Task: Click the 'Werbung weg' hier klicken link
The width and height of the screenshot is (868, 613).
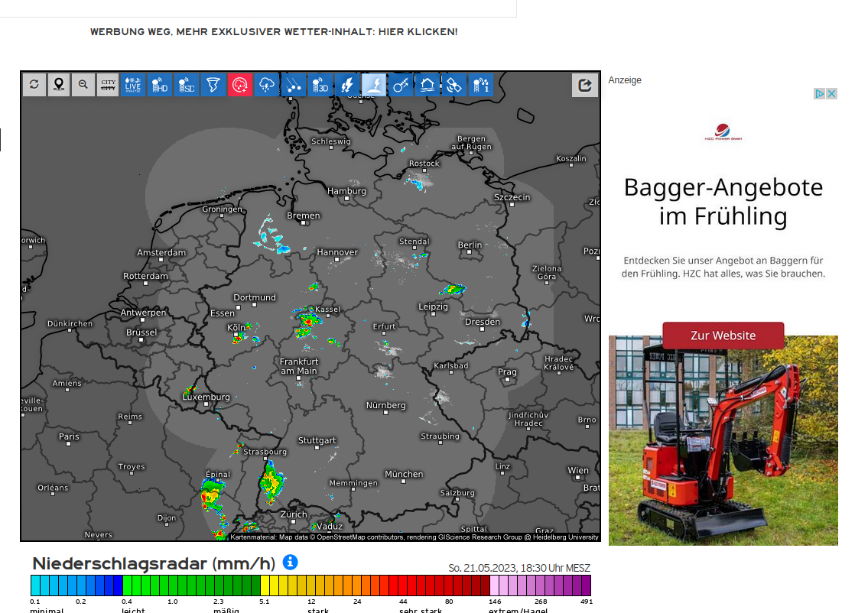Action: pyautogui.click(x=274, y=32)
